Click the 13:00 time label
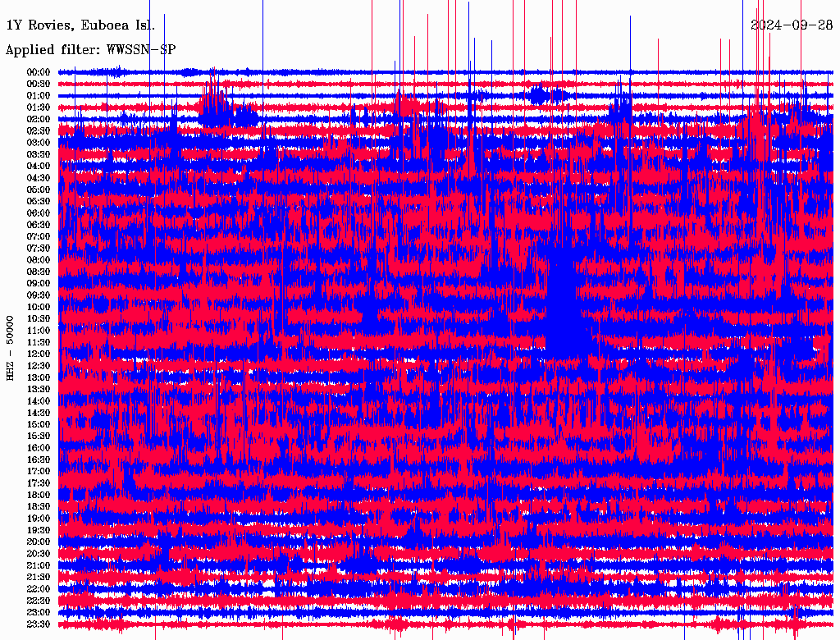The width and height of the screenshot is (840, 640). (39, 377)
